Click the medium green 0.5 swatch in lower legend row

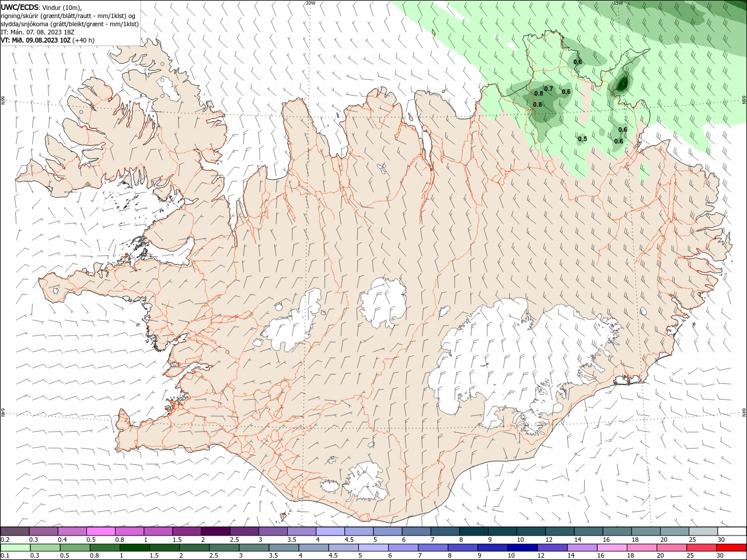pos(75,547)
